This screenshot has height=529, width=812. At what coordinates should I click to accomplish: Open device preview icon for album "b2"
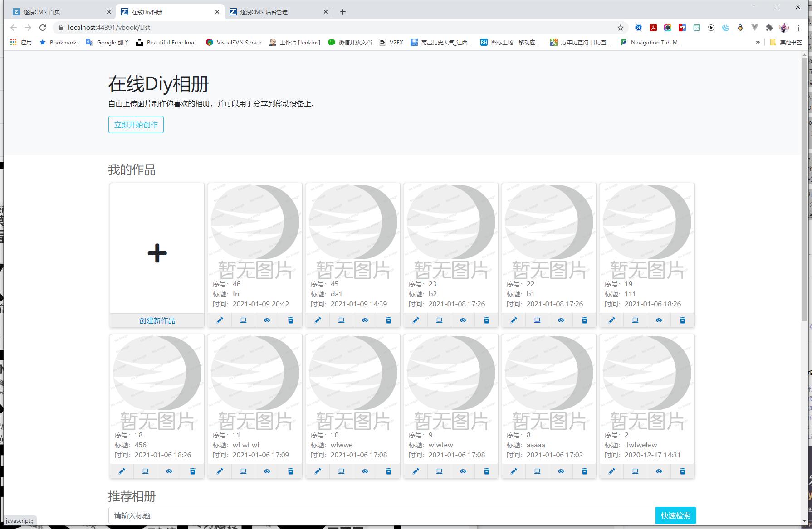pyautogui.click(x=439, y=320)
